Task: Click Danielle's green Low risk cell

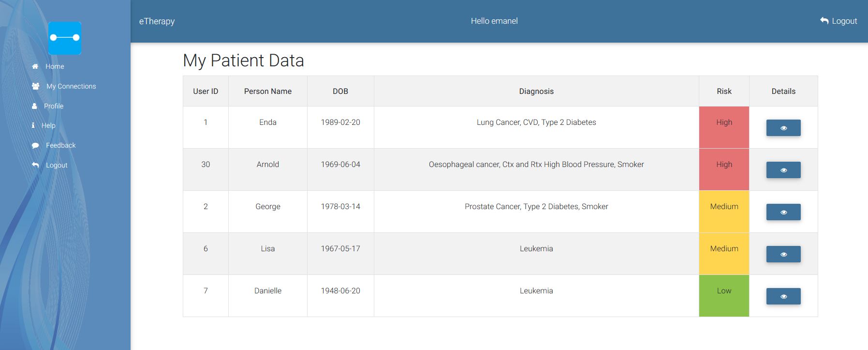Action: (x=723, y=296)
